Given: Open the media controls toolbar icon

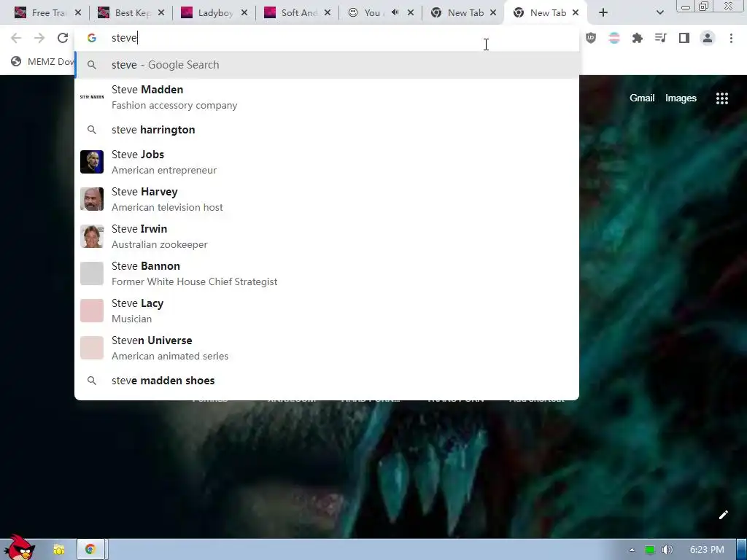Looking at the screenshot, I should coord(661,38).
